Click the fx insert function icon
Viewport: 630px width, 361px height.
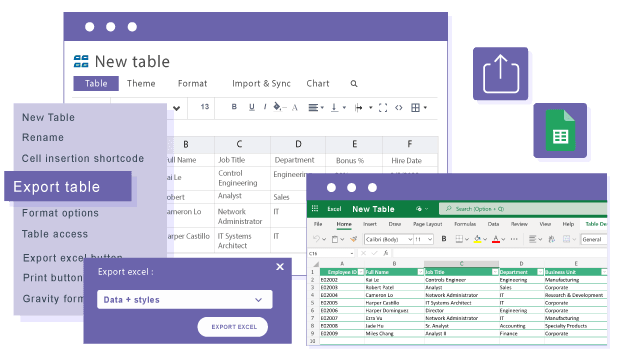coord(385,253)
